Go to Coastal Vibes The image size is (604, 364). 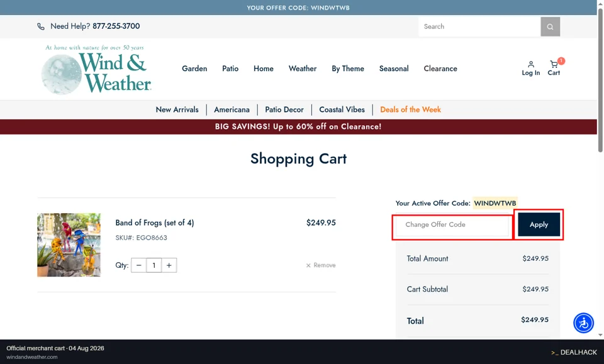tap(342, 109)
